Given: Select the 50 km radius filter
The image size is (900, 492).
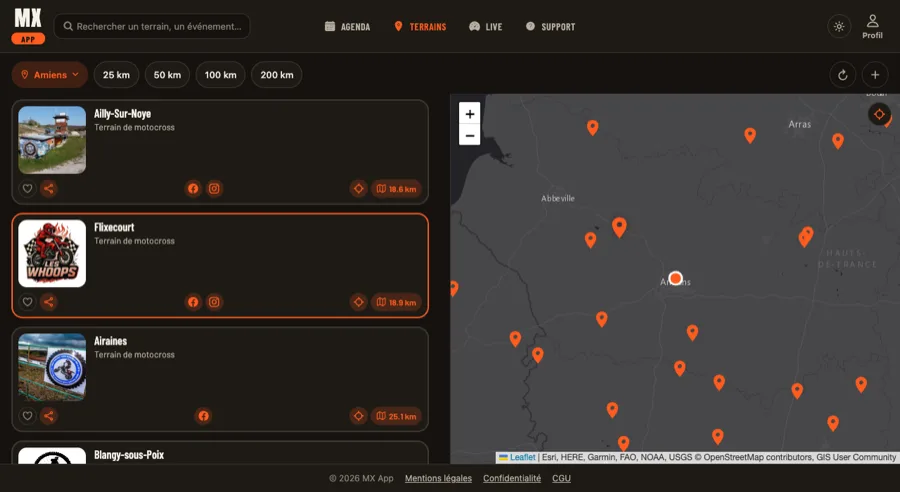Looking at the screenshot, I should 167,75.
